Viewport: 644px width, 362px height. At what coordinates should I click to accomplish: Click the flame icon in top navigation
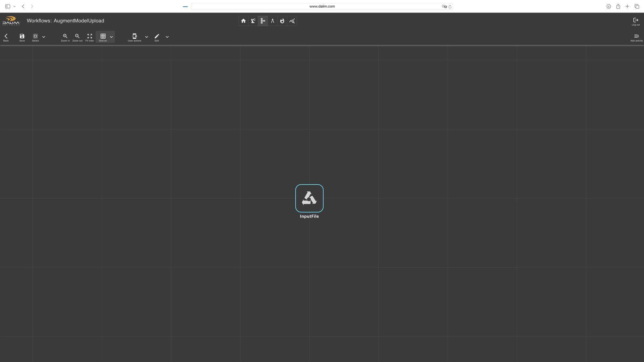click(x=282, y=21)
